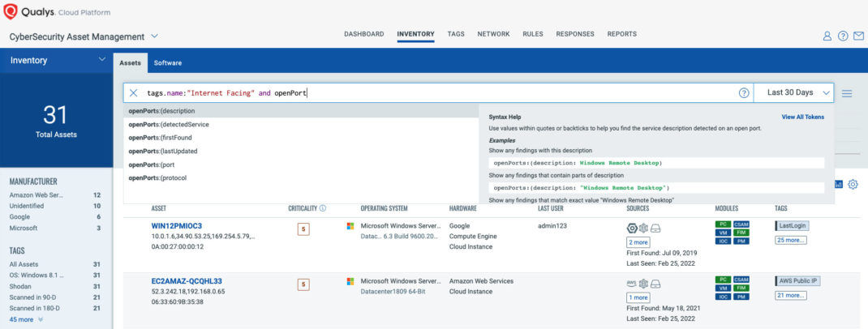Open asset WIN12PMIOC3

coord(177,226)
